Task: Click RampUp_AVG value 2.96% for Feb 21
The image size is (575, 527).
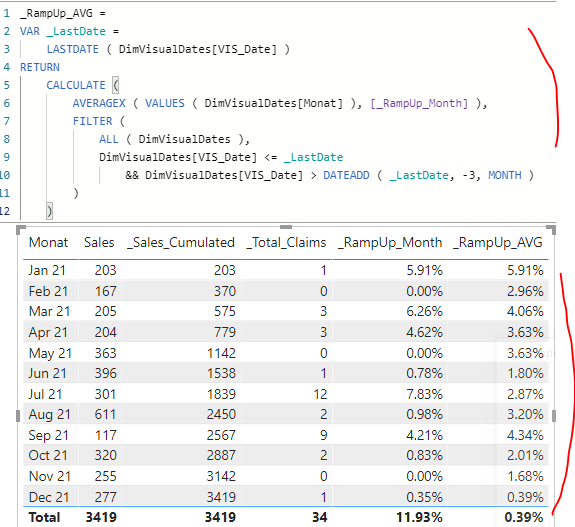Action: (525, 291)
